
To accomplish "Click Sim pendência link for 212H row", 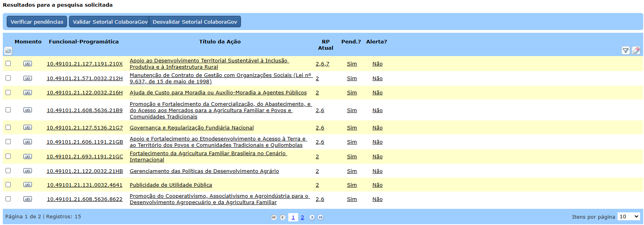I will [352, 79].
